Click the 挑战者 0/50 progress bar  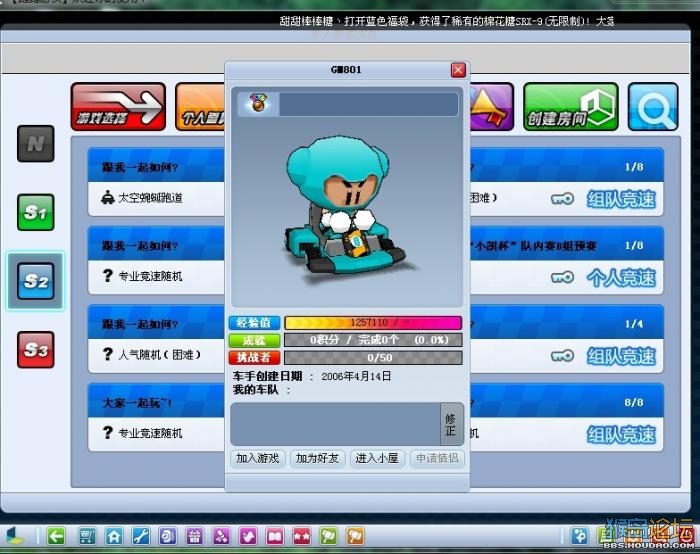(373, 358)
